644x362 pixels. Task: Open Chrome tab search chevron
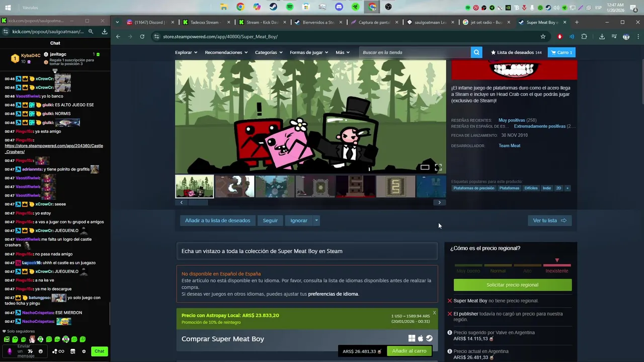coord(117,22)
